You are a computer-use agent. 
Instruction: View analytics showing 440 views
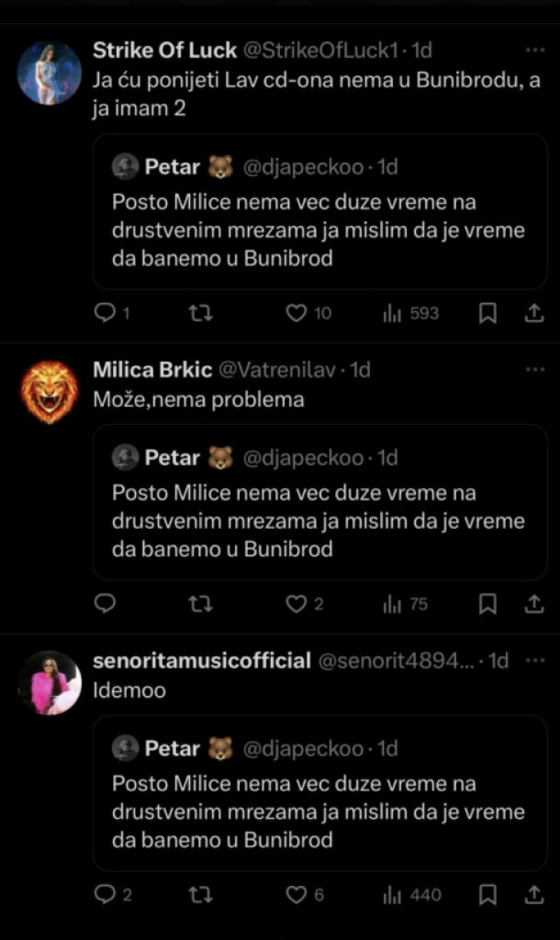[x=412, y=894]
